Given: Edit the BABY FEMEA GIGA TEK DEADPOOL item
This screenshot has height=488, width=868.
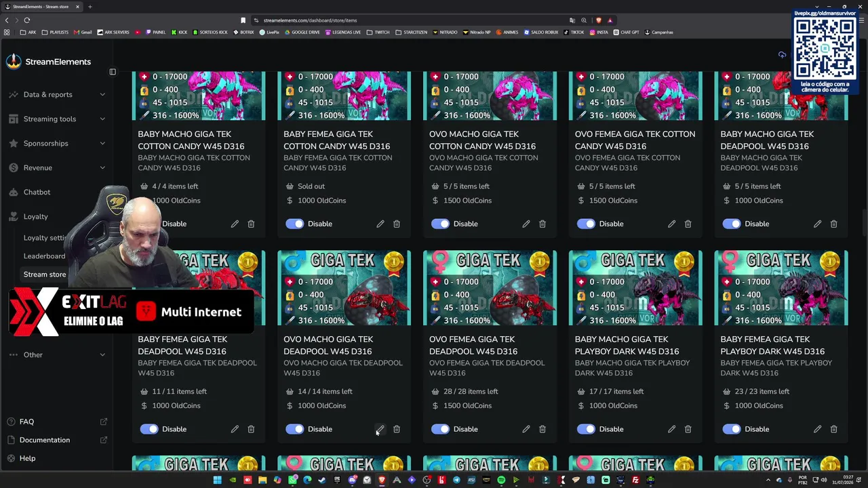Looking at the screenshot, I should pos(235,429).
